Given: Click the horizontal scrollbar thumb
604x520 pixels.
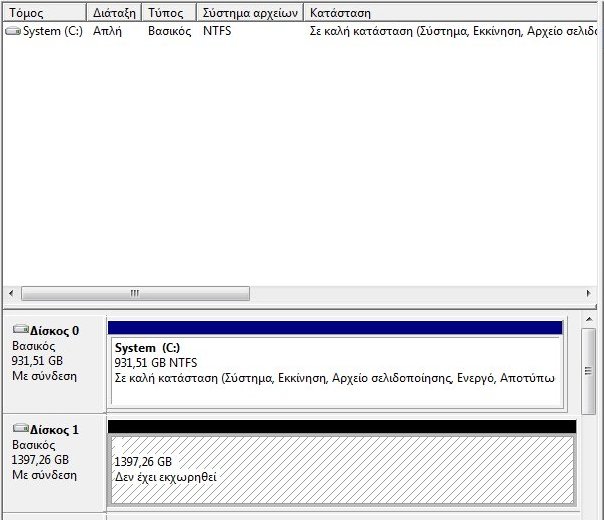Looking at the screenshot, I should [135, 294].
